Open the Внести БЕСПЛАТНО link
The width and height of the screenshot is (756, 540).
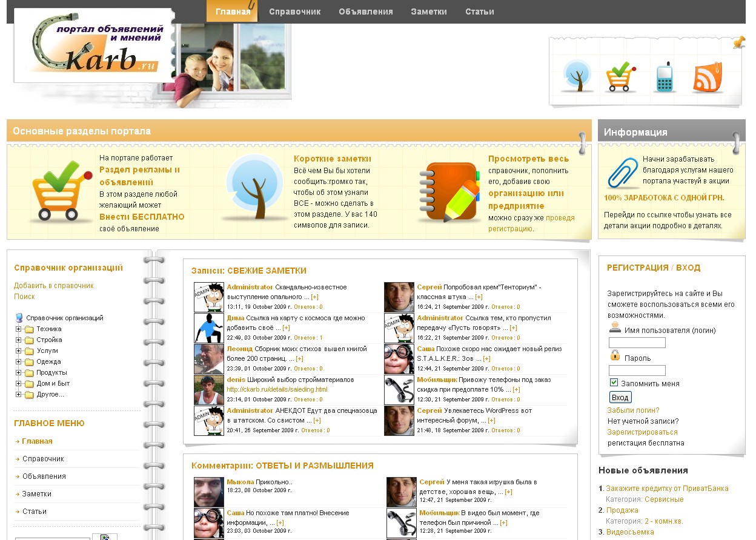point(142,217)
